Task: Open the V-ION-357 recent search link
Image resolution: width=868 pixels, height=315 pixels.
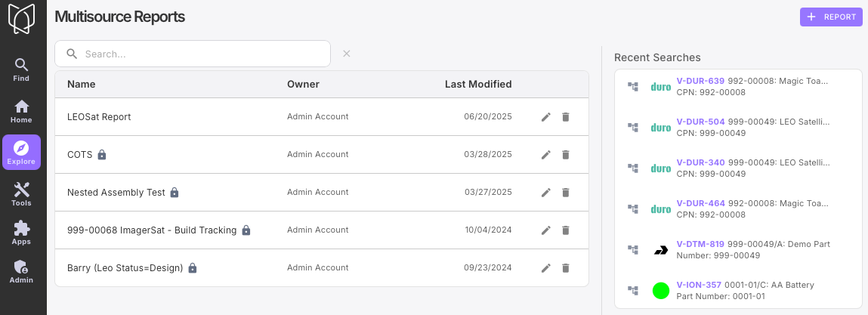Action: pos(700,285)
